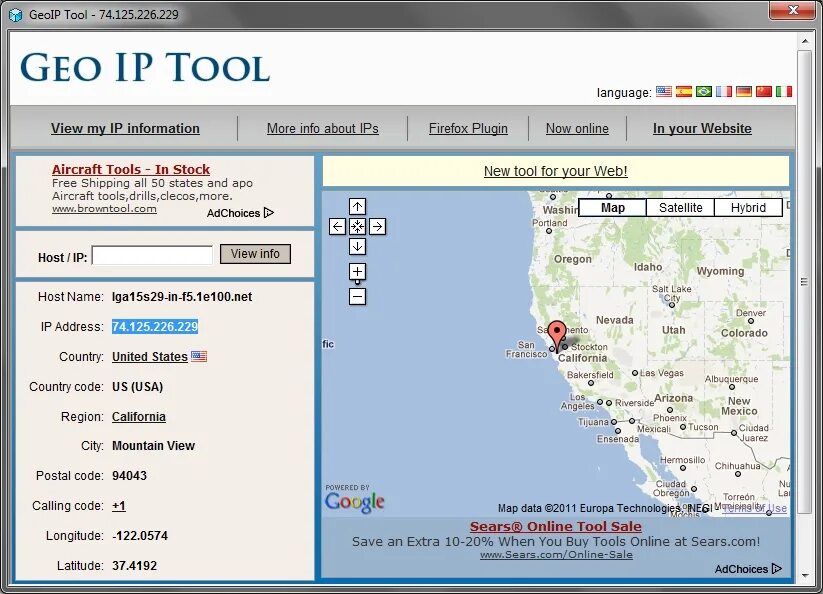Click the +1 calling code link
The width and height of the screenshot is (823, 594).
point(119,506)
